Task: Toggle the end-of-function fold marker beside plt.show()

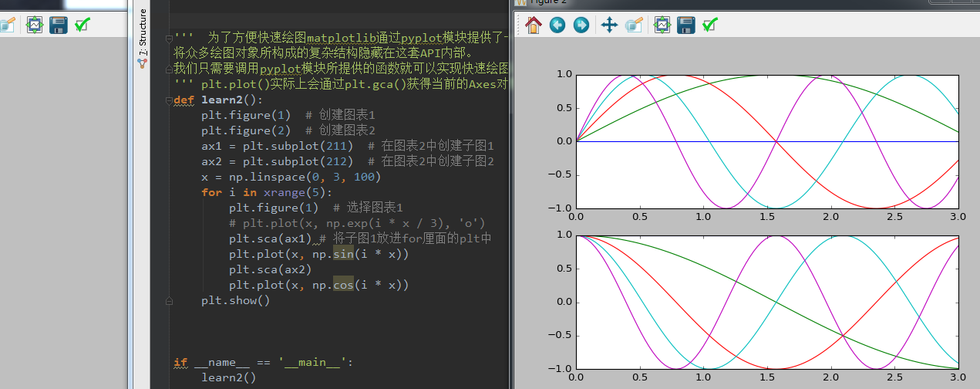Action: pyautogui.click(x=169, y=301)
